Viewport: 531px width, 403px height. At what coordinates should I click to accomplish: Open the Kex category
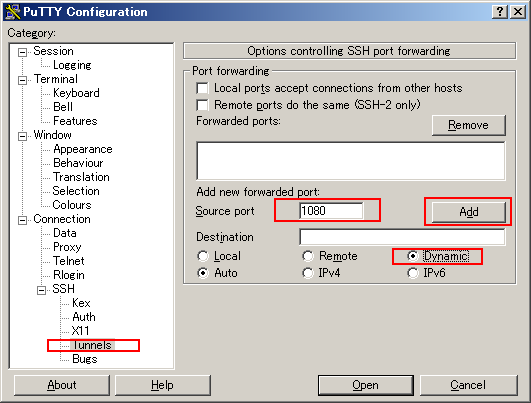click(81, 303)
